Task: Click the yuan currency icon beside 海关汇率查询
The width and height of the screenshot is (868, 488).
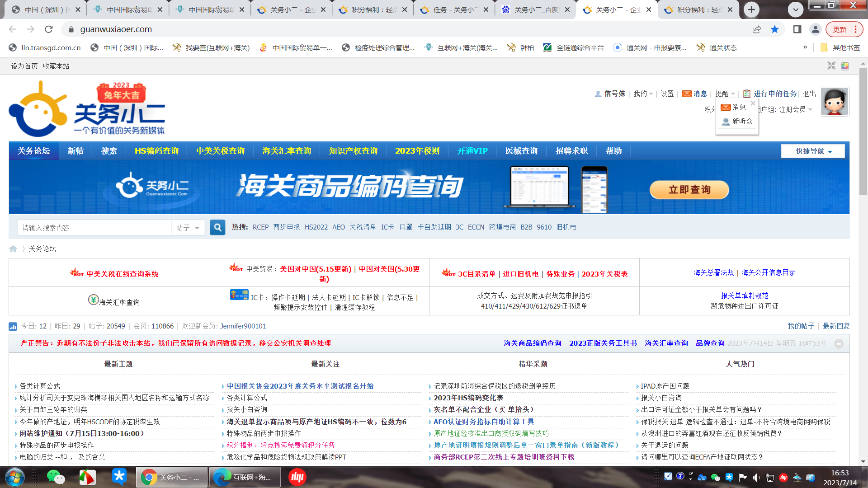Action: 93,300
